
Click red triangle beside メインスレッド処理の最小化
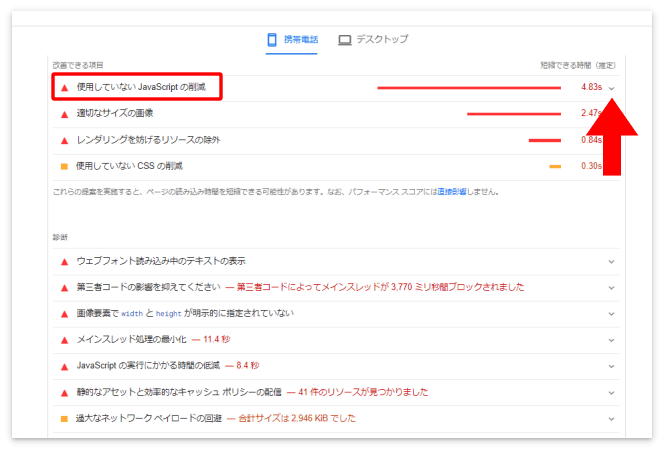(64, 340)
